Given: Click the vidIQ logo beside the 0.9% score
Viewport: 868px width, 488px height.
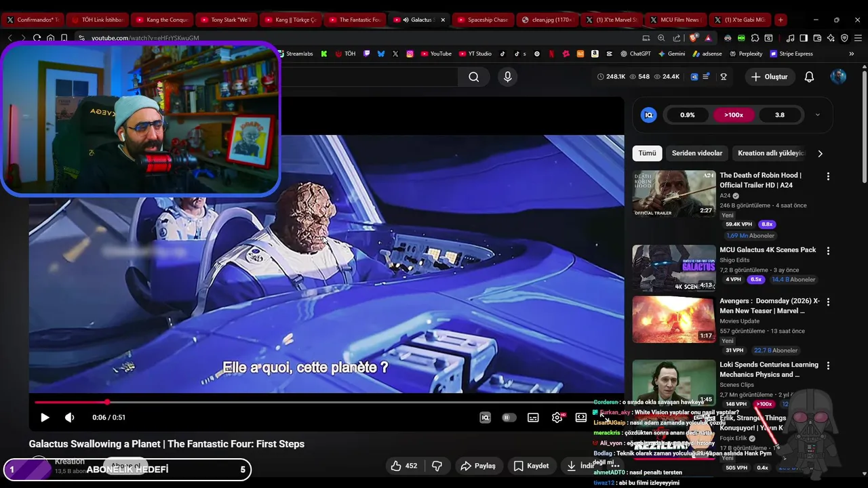Looking at the screenshot, I should tap(648, 115).
